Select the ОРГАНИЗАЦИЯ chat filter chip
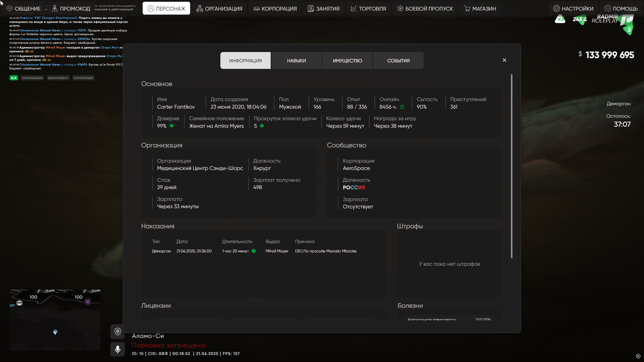 [x=32, y=78]
